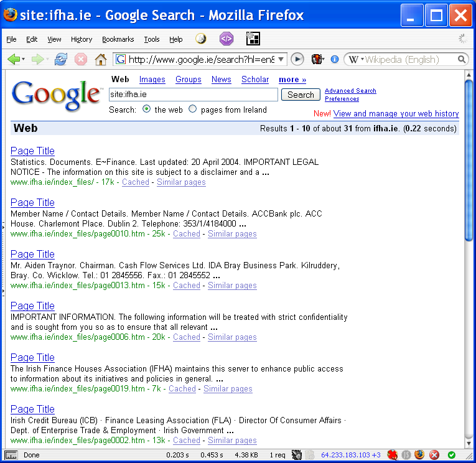Image resolution: width=476 pixels, height=463 pixels.
Task: Open the File menu
Action: coord(12,39)
